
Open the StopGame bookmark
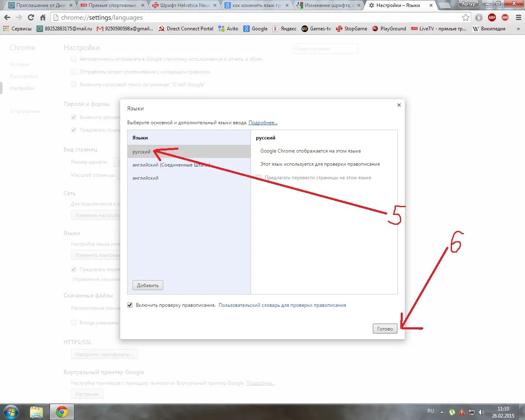coord(352,29)
